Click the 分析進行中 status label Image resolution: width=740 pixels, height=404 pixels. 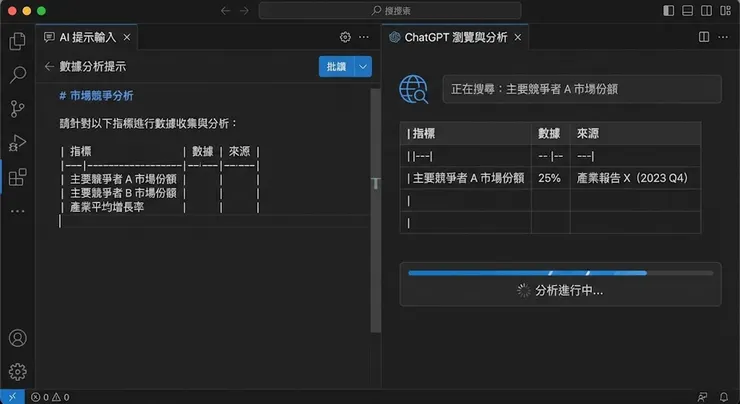coord(569,291)
